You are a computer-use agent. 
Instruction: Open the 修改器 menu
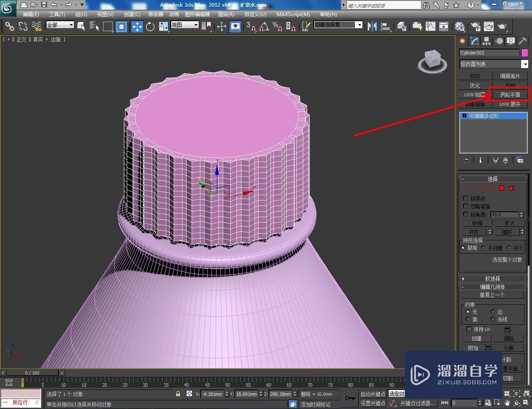coord(156,14)
